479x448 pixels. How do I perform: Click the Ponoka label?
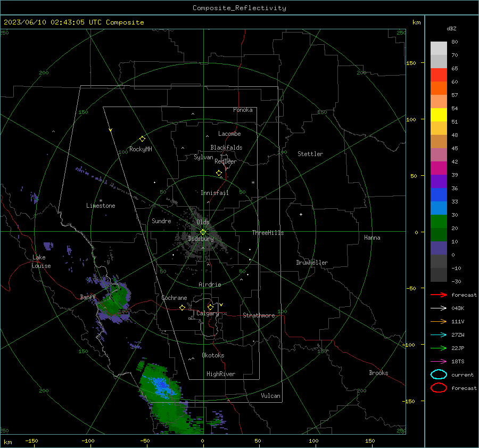(243, 110)
